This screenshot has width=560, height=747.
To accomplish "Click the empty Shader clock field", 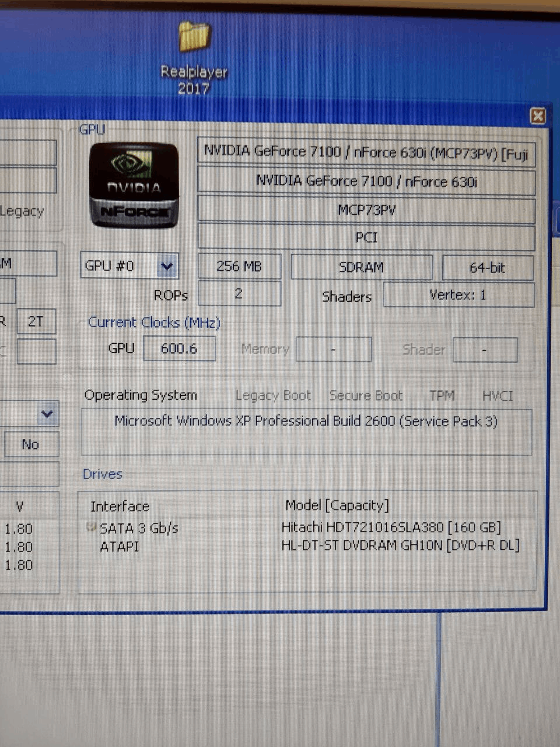I will coord(485,350).
